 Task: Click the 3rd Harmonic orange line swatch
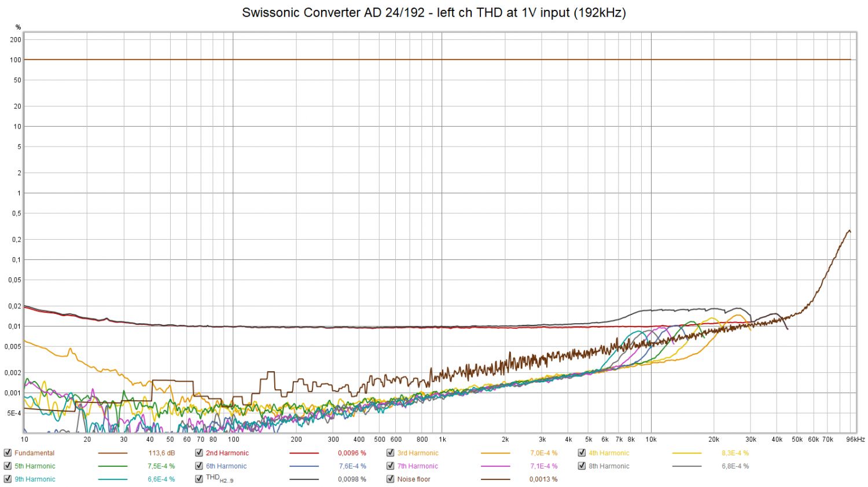[496, 453]
